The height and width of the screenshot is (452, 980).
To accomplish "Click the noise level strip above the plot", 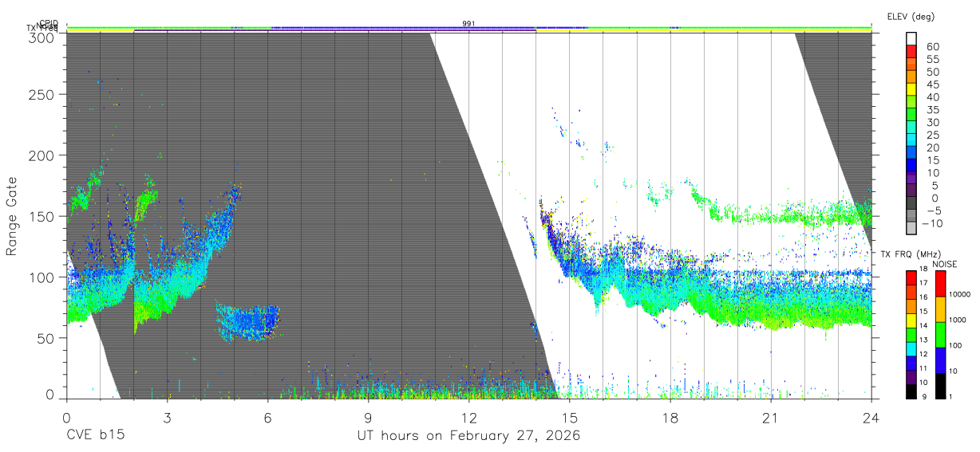I will coord(468,27).
